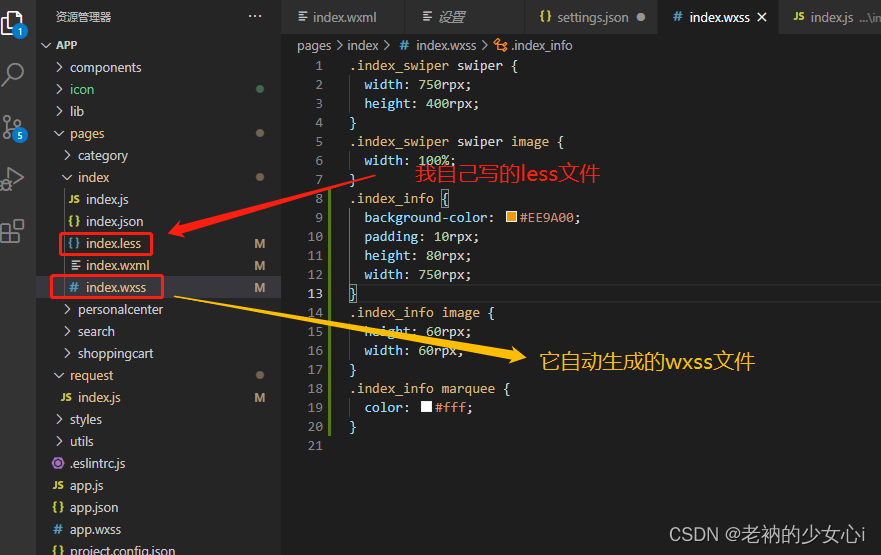Click the index breadcrumb segment
881x555 pixels.
pyautogui.click(x=363, y=46)
